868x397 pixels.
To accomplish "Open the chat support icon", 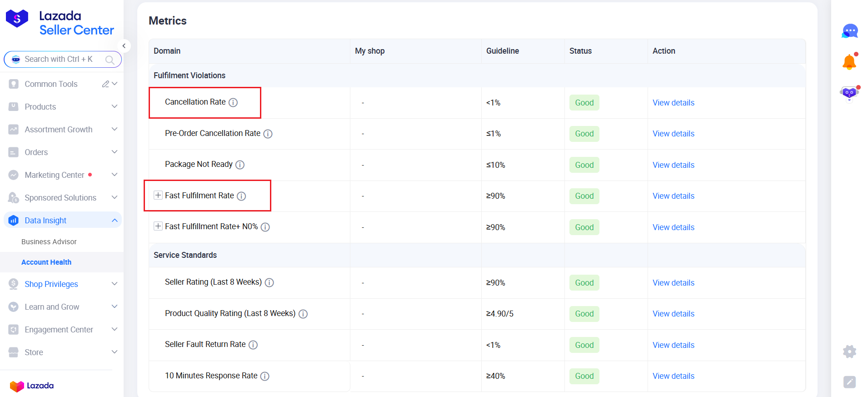I will click(849, 31).
